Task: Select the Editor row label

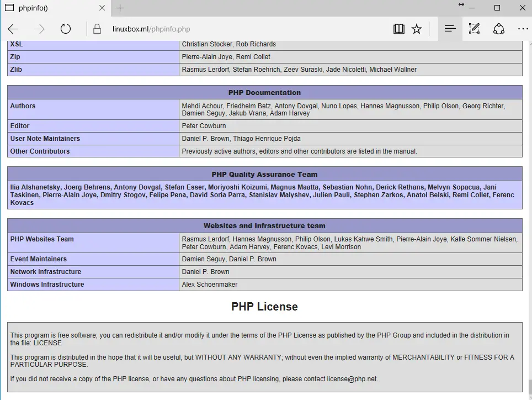Action: pyautogui.click(x=20, y=126)
